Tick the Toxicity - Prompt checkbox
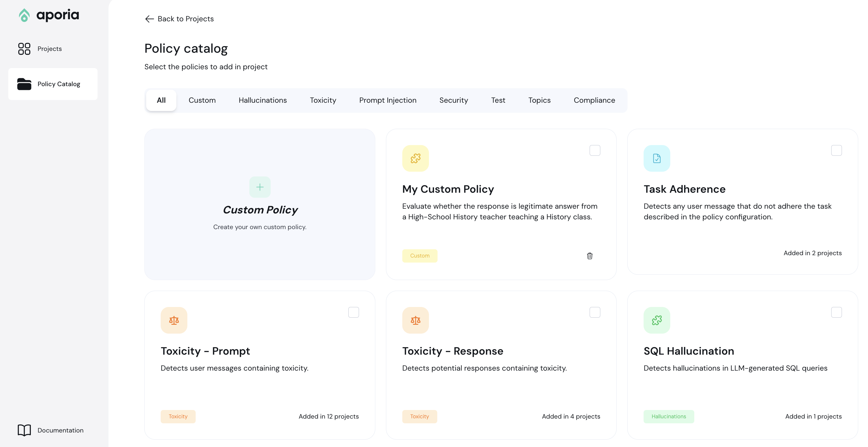 [353, 312]
